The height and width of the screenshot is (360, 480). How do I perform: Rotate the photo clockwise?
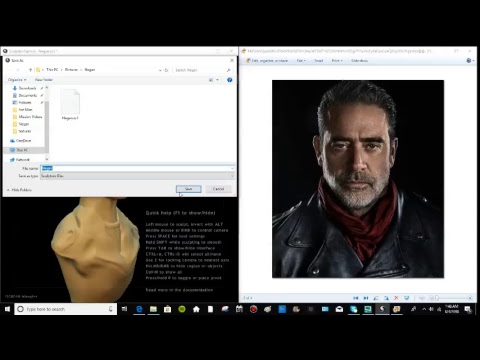386,298
